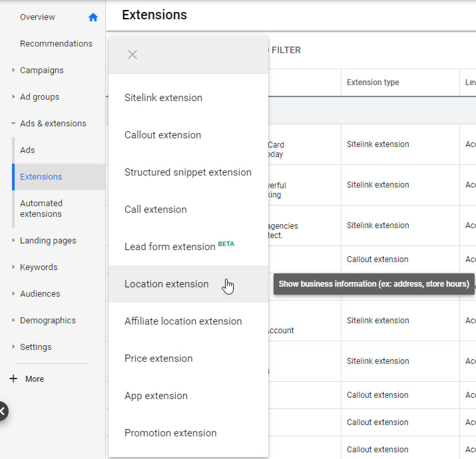Open Automated extensions page
The height and width of the screenshot is (459, 476).
(41, 208)
